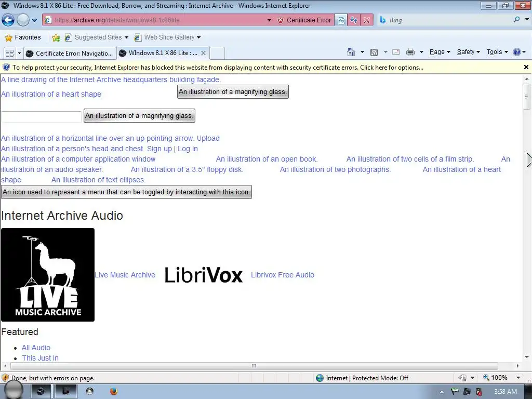Open the Live Music Archive text link
The height and width of the screenshot is (399, 532).
pyautogui.click(x=125, y=275)
